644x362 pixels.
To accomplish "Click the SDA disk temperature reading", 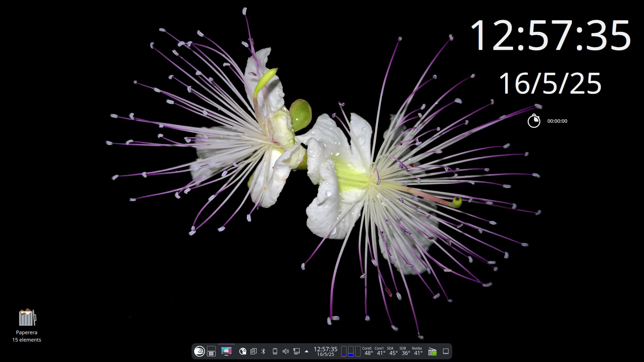I will 392,351.
